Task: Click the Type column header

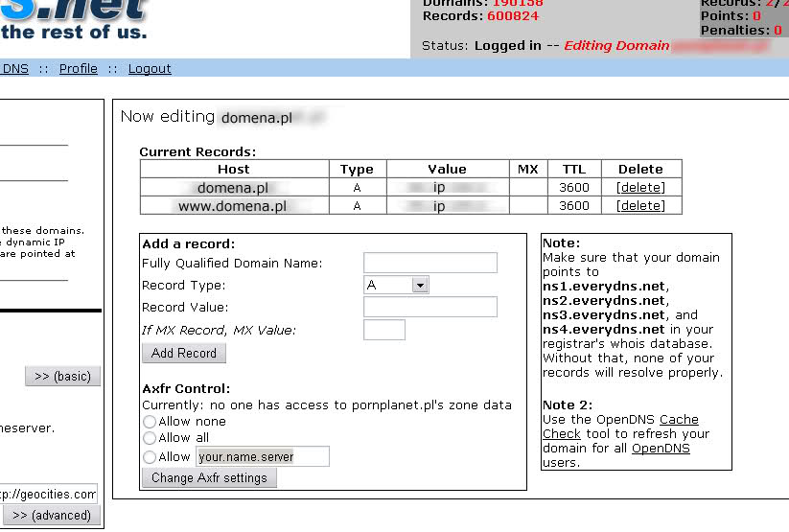Action: [x=358, y=169]
